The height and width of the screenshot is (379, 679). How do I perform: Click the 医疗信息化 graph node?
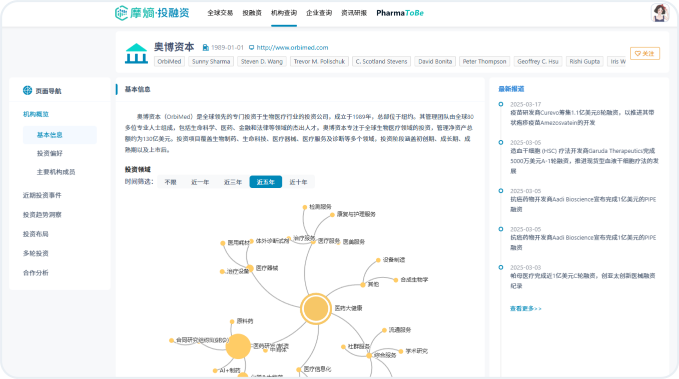[298, 369]
